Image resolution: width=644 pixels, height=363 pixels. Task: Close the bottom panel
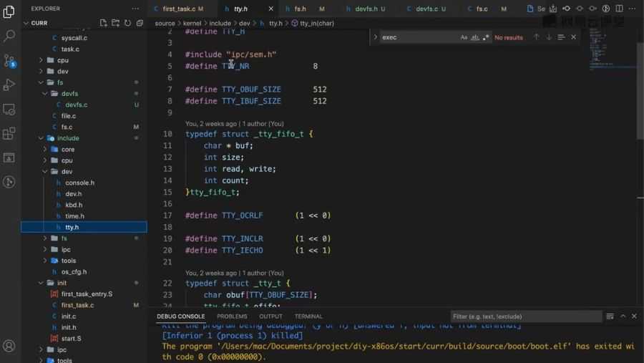pos(634,316)
